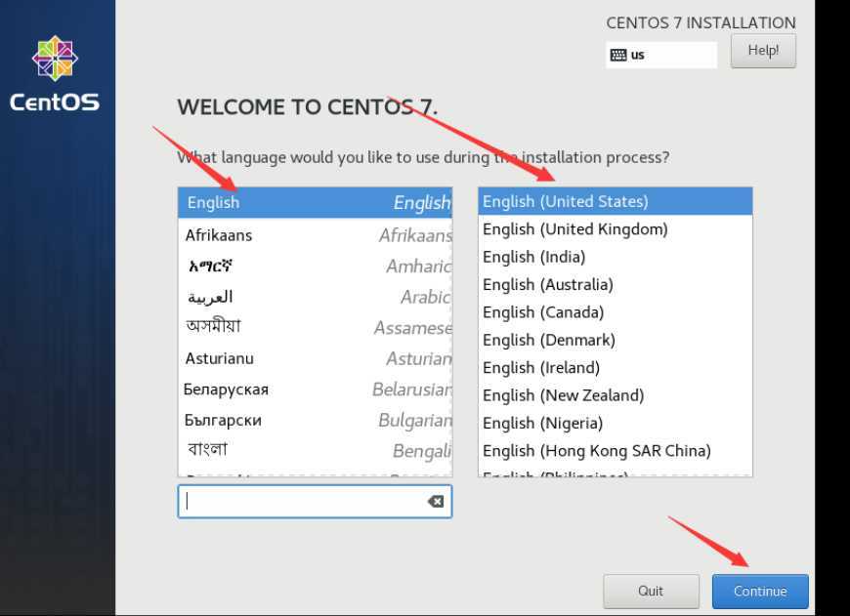The height and width of the screenshot is (616, 850).
Task: Choose English (Canada) locale
Action: pyautogui.click(x=616, y=312)
